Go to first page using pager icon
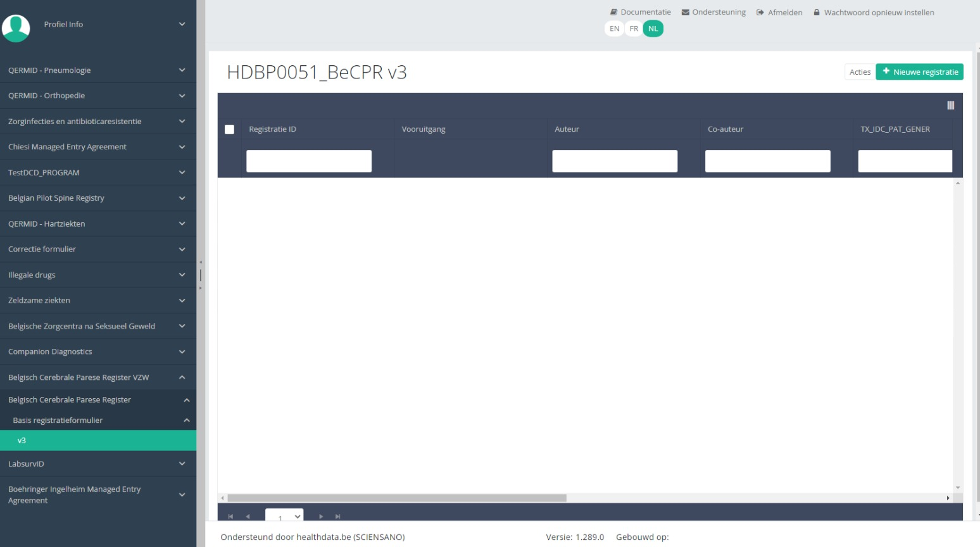This screenshot has width=980, height=547. click(230, 517)
